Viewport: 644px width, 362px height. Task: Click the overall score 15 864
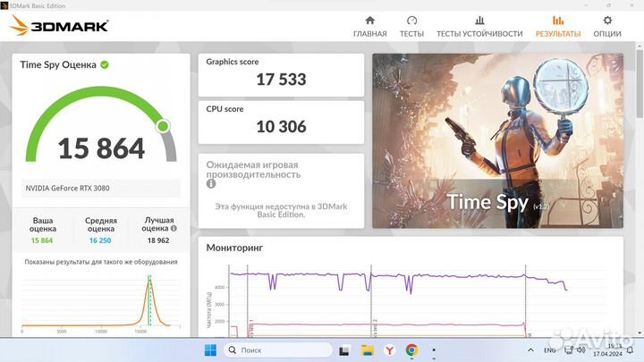coord(101,148)
